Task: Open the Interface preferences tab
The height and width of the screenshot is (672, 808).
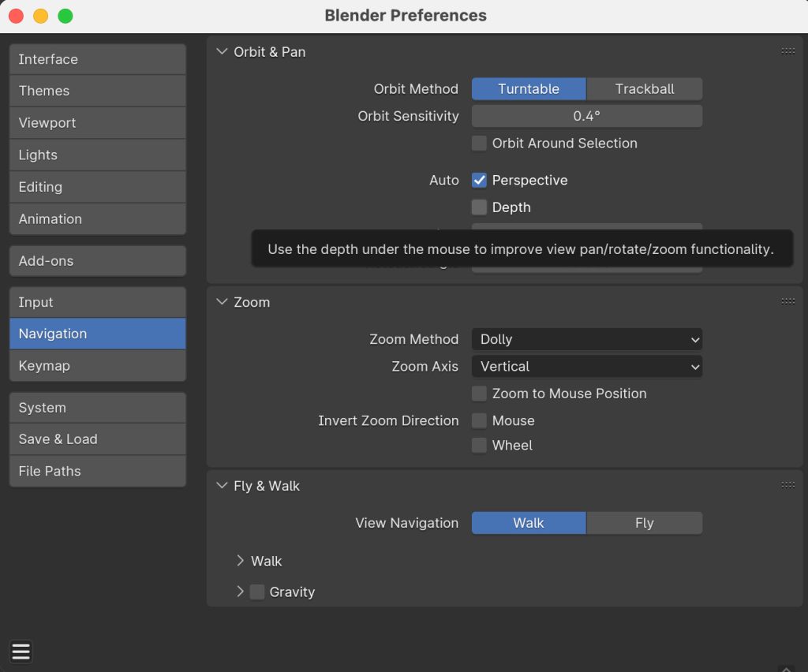Action: tap(97, 59)
